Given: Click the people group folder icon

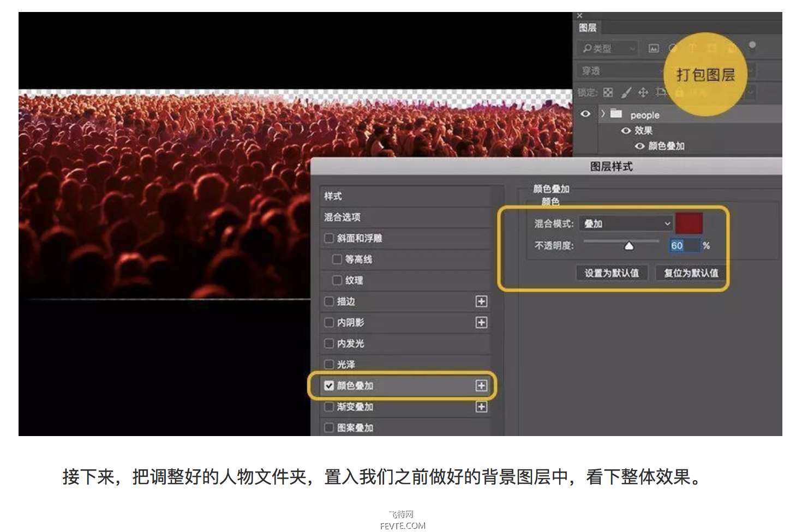Looking at the screenshot, I should (616, 113).
